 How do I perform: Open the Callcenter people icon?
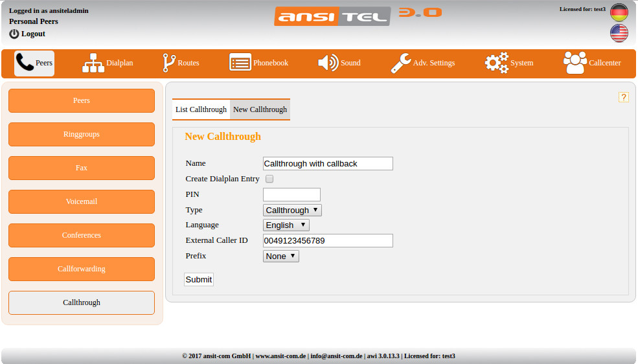click(x=575, y=63)
